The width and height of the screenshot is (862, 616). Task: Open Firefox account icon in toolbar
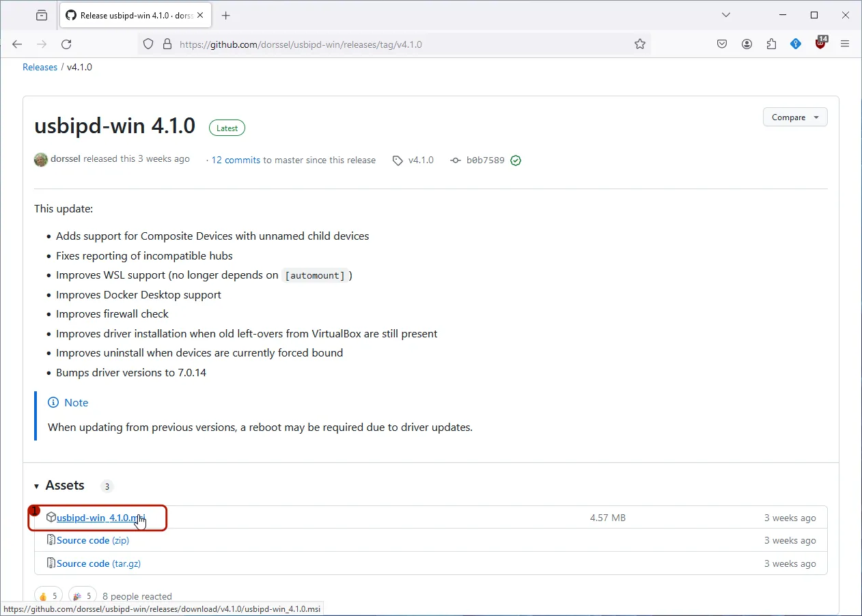(x=747, y=44)
